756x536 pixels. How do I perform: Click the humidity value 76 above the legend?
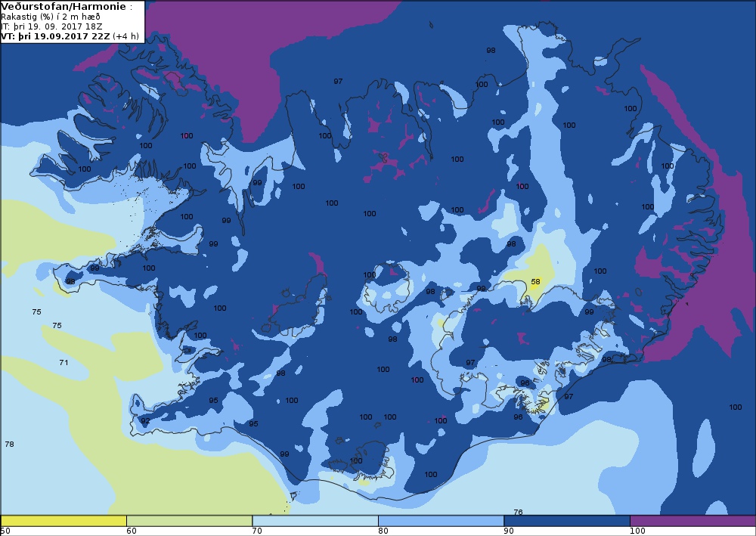[x=519, y=512]
